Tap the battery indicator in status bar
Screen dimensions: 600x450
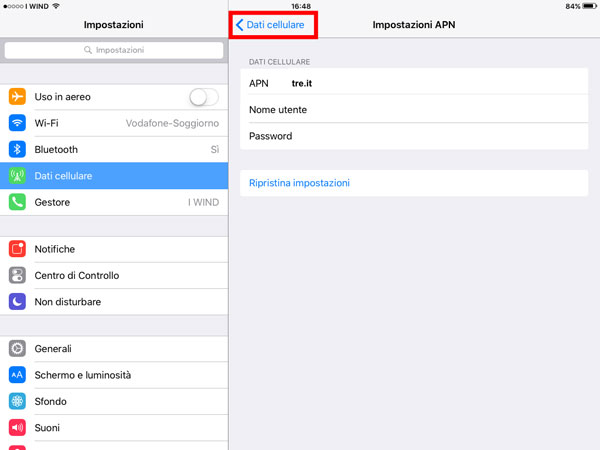[586, 6]
